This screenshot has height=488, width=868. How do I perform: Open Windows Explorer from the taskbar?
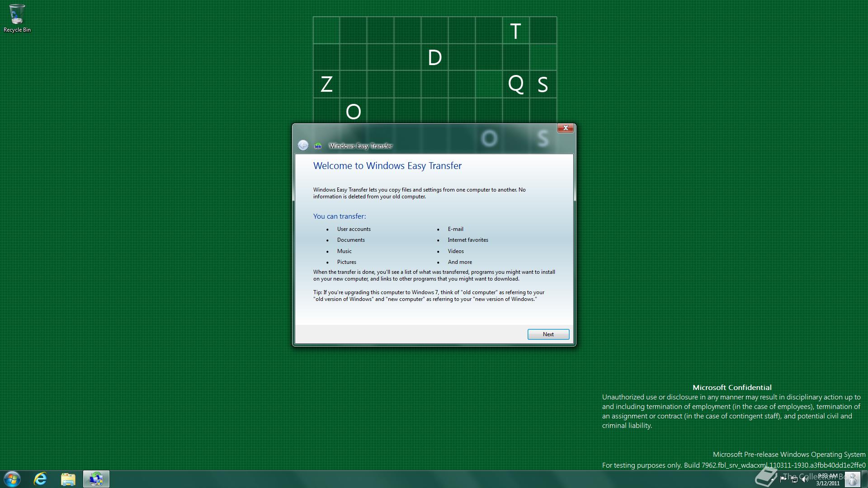click(68, 479)
